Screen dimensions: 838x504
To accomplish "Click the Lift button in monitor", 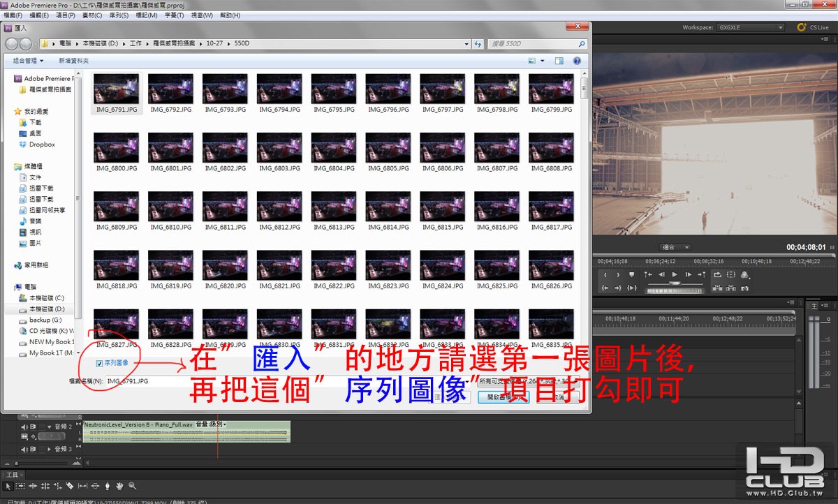I will 717,288.
